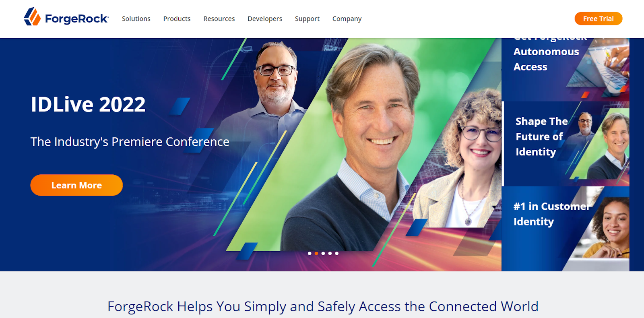644x318 pixels.
Task: Open the Solutions menu
Action: point(136,19)
